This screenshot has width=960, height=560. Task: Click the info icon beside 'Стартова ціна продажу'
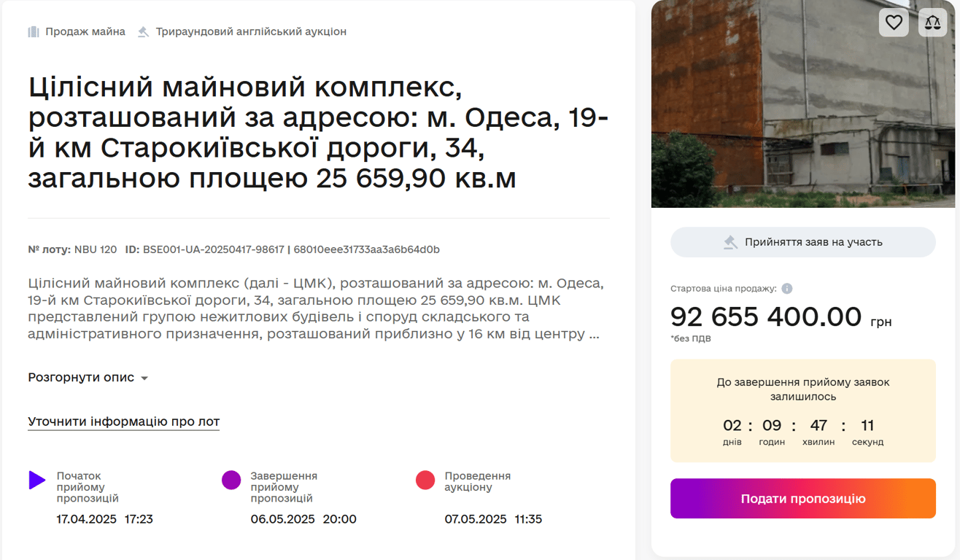(x=786, y=288)
